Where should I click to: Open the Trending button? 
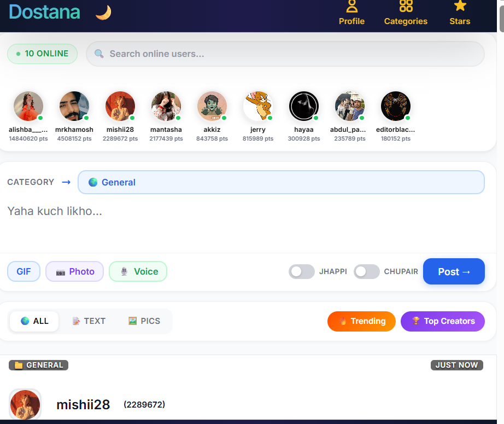(x=361, y=321)
